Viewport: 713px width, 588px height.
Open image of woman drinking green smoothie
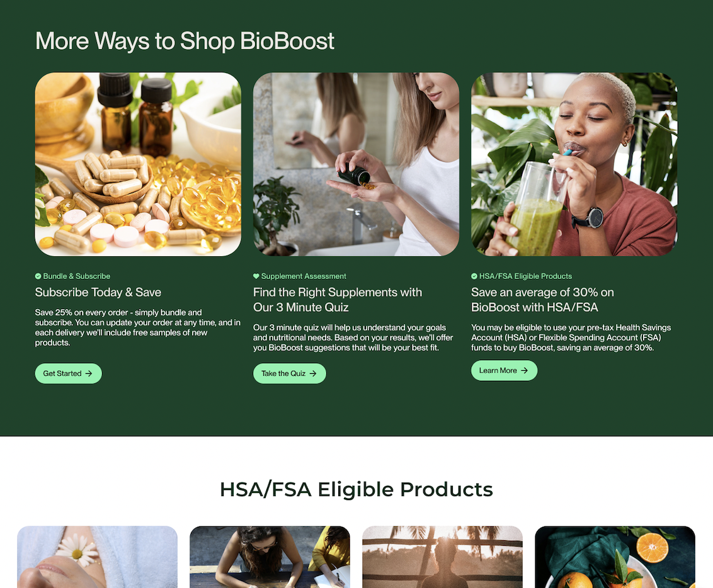point(574,164)
